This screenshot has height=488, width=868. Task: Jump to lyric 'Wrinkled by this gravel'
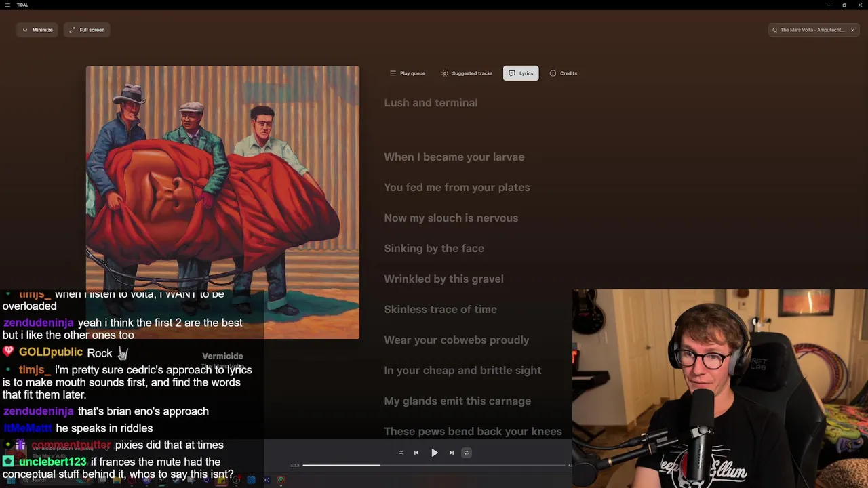tap(443, 279)
